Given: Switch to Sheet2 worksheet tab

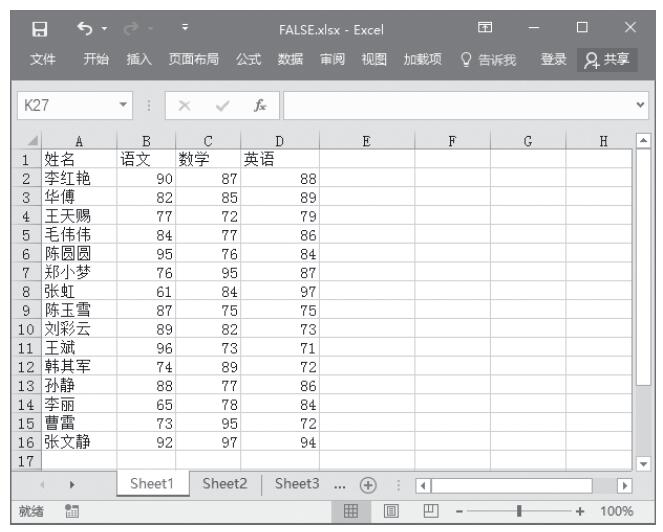Looking at the screenshot, I should click(x=224, y=484).
